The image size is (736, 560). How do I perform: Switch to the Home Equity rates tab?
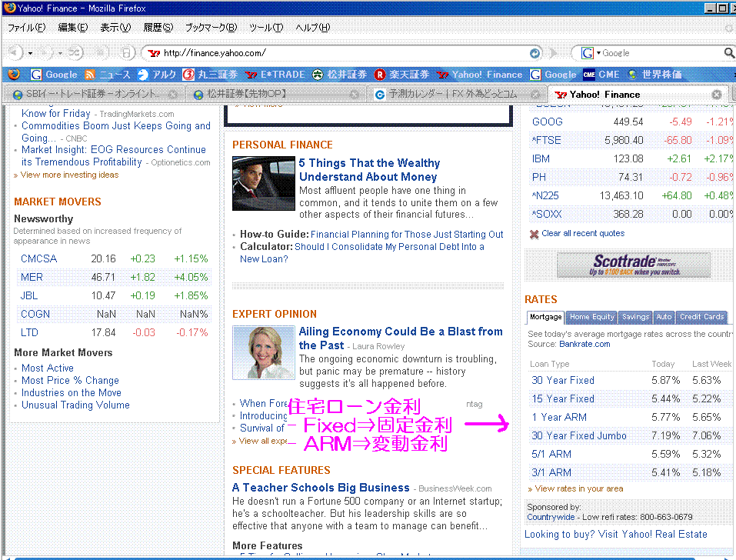[x=591, y=317]
